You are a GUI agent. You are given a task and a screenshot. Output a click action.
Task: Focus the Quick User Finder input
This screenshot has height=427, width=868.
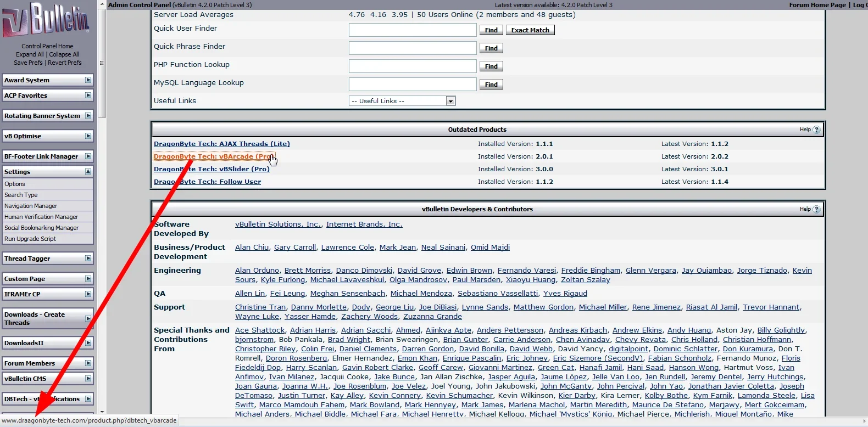[413, 30]
